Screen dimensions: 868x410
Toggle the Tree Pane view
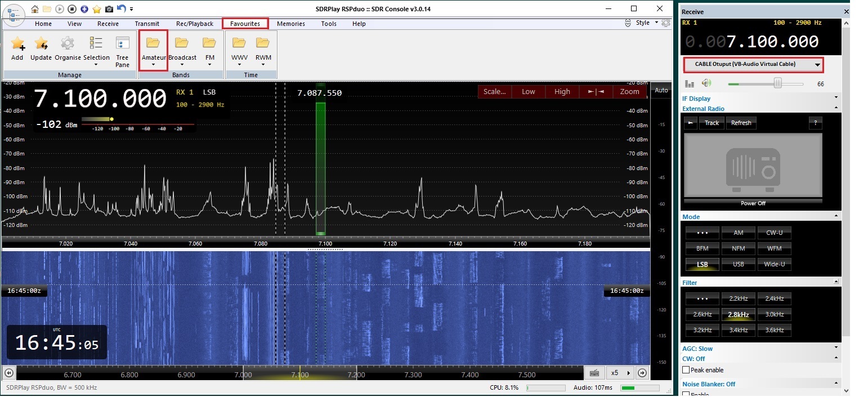(123, 52)
